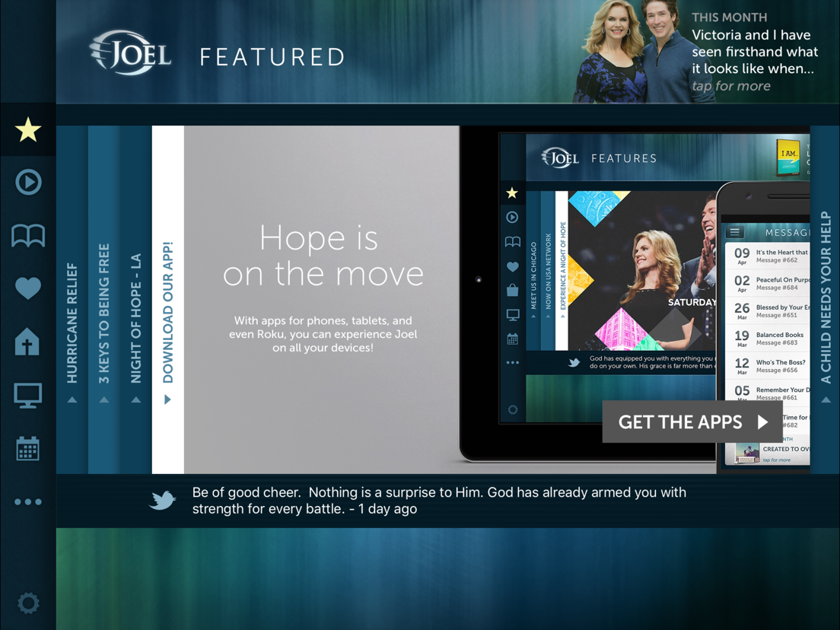Screen dimensions: 840x630
Task: Open the video play section icon
Action: 28,182
